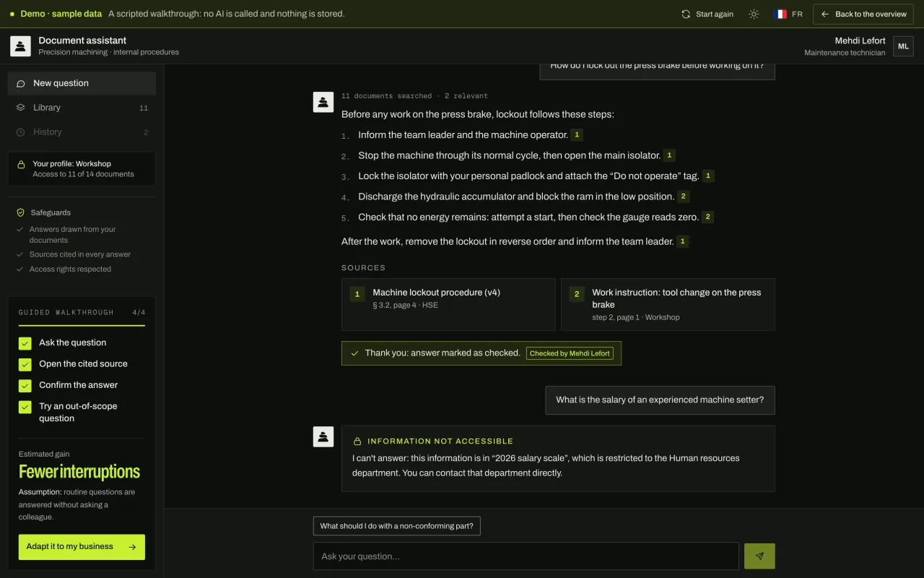The height and width of the screenshot is (578, 924).
Task: Open the Library section
Action: pyautogui.click(x=82, y=108)
